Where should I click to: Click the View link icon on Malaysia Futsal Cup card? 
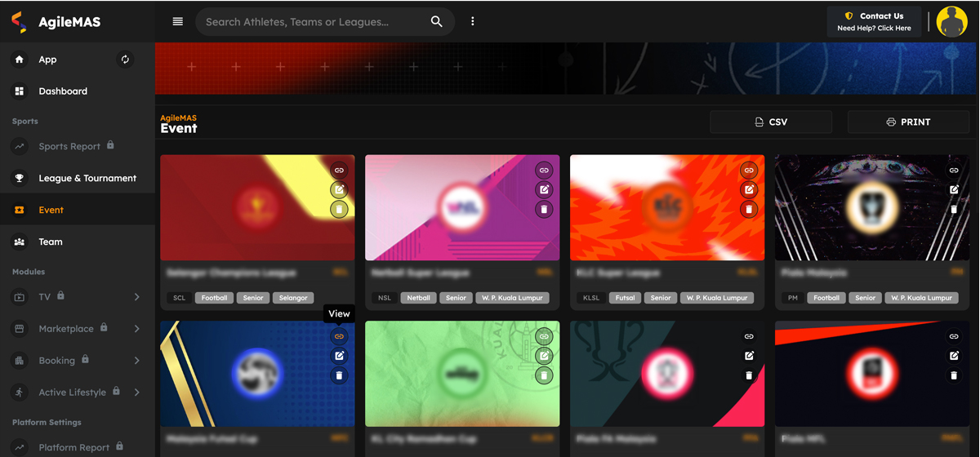click(x=339, y=336)
